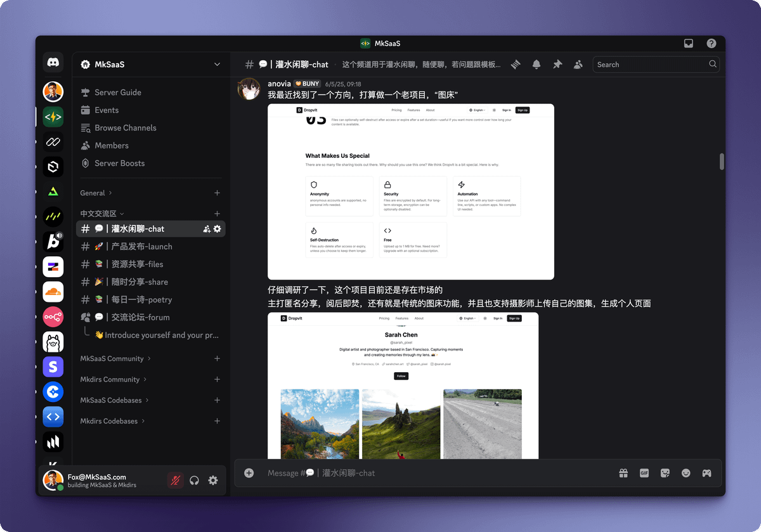Open the white bars server icon
The image size is (761, 532).
tap(53, 442)
